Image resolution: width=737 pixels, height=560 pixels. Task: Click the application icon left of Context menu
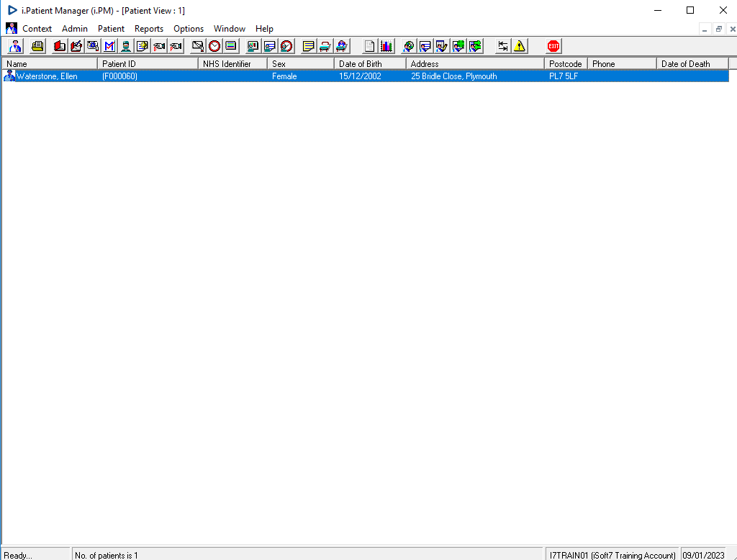(12, 28)
